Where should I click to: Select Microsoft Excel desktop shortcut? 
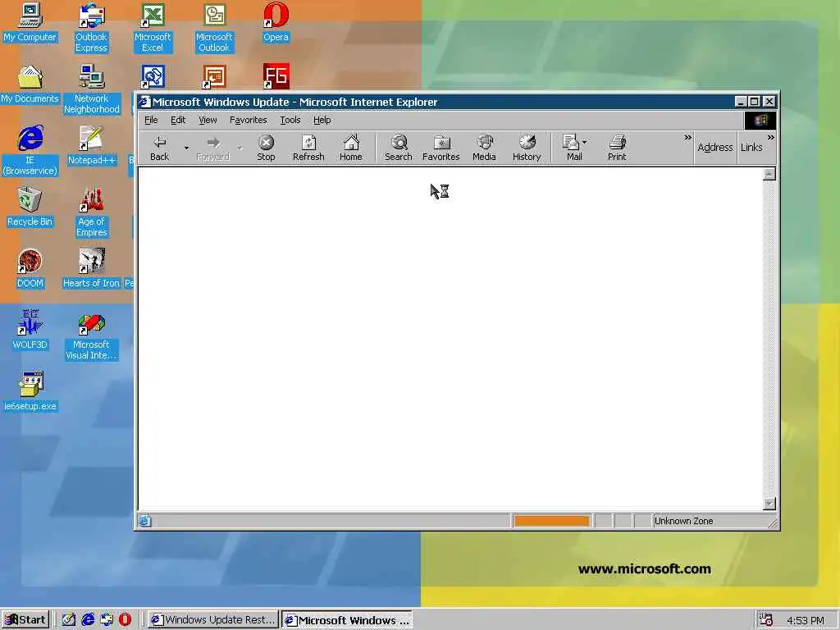pos(153,28)
